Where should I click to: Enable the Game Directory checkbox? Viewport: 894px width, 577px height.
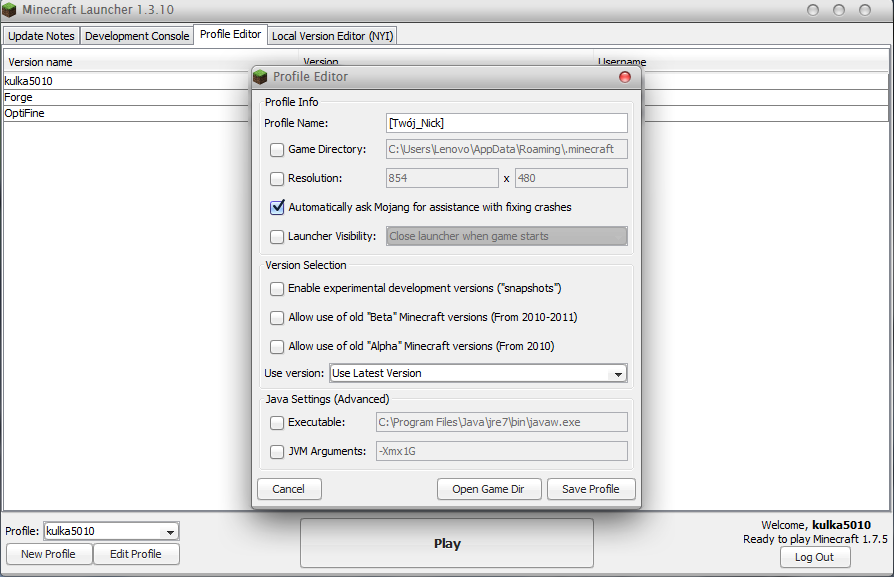click(277, 149)
